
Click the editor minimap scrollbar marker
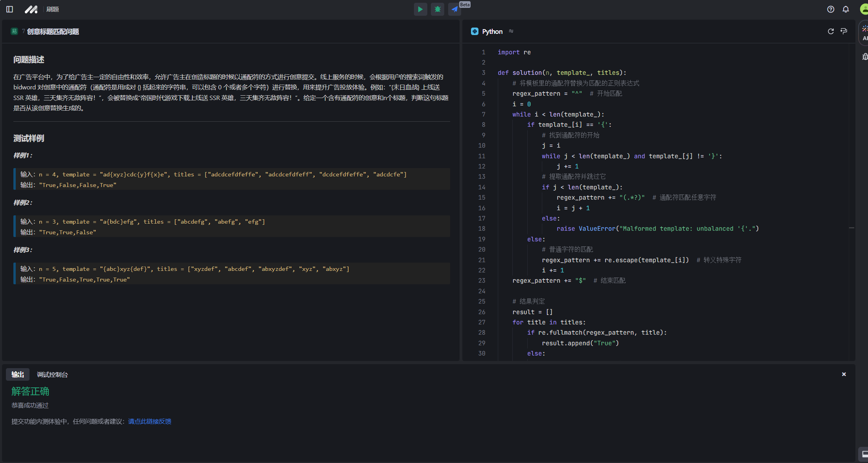(851, 228)
